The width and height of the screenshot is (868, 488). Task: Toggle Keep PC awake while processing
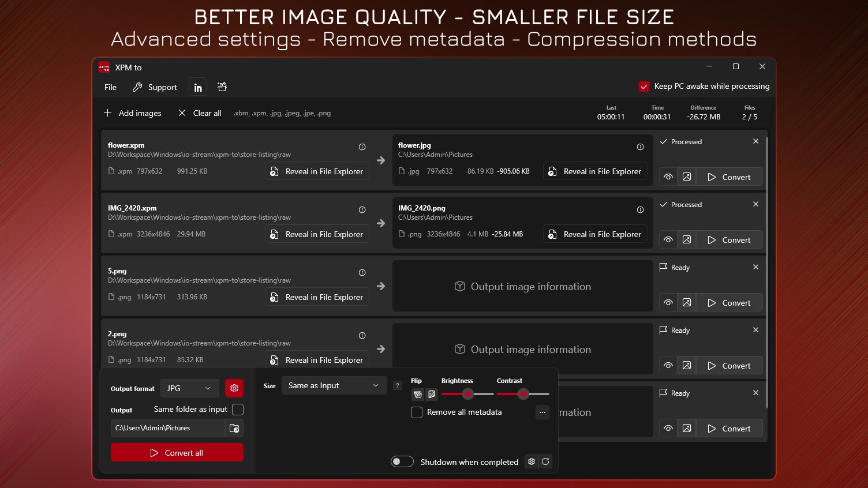(x=644, y=87)
